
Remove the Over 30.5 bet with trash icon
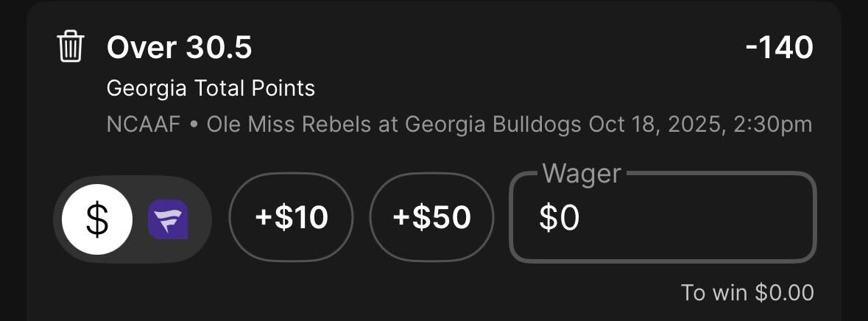tap(71, 49)
